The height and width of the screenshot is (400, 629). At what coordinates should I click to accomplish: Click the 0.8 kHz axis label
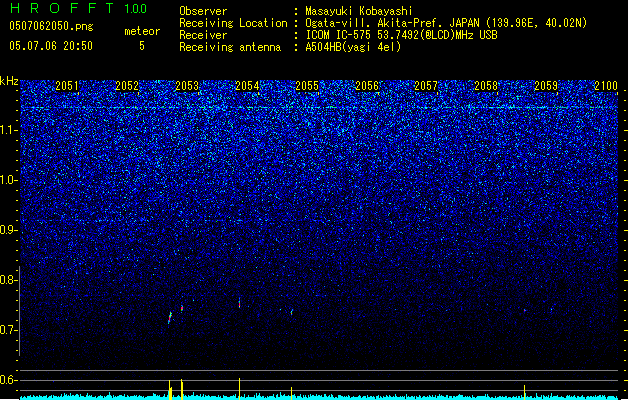click(x=9, y=280)
